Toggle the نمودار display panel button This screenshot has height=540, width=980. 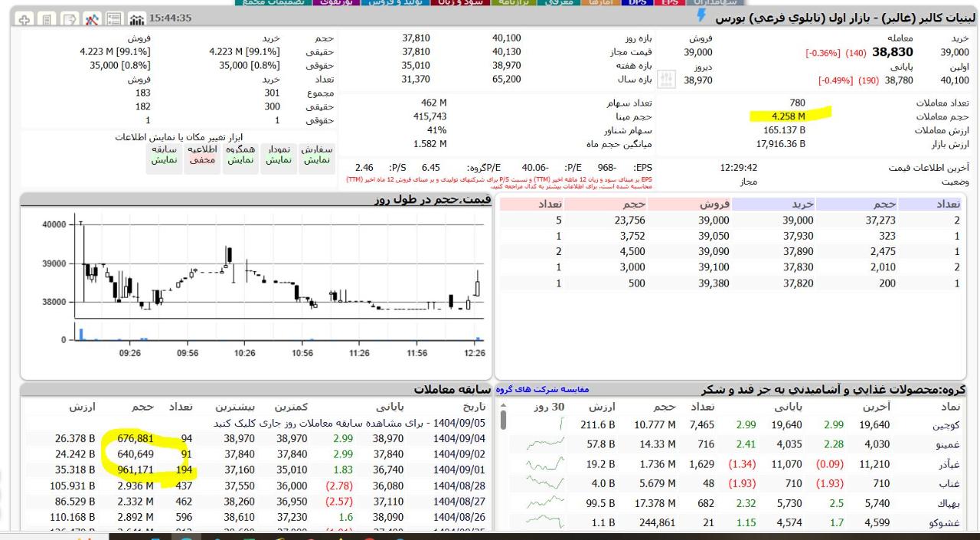(279, 155)
